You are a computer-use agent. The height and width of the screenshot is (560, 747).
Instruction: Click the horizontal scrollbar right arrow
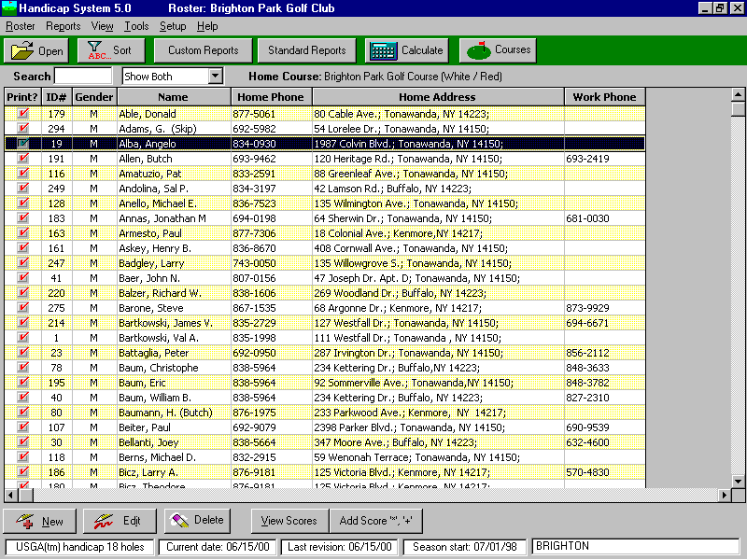(x=724, y=495)
